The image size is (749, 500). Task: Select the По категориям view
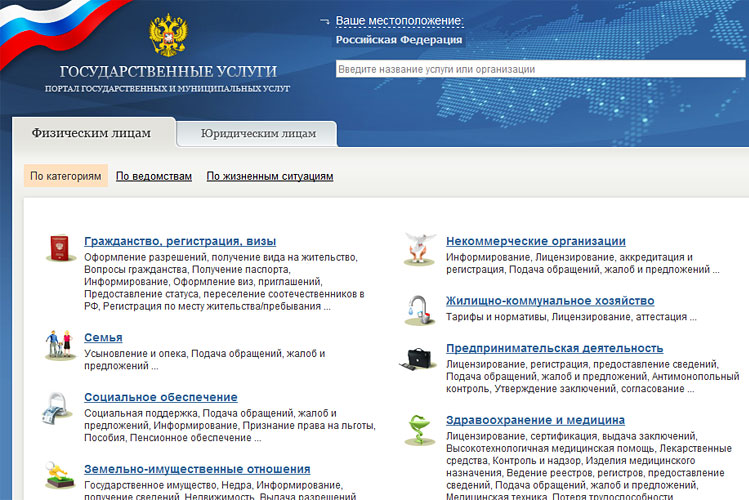pyautogui.click(x=66, y=176)
